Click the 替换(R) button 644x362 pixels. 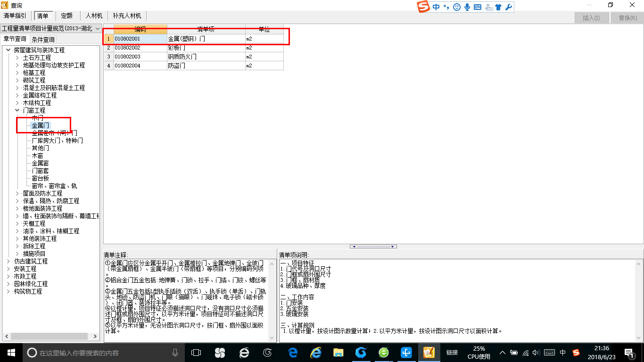point(627,18)
